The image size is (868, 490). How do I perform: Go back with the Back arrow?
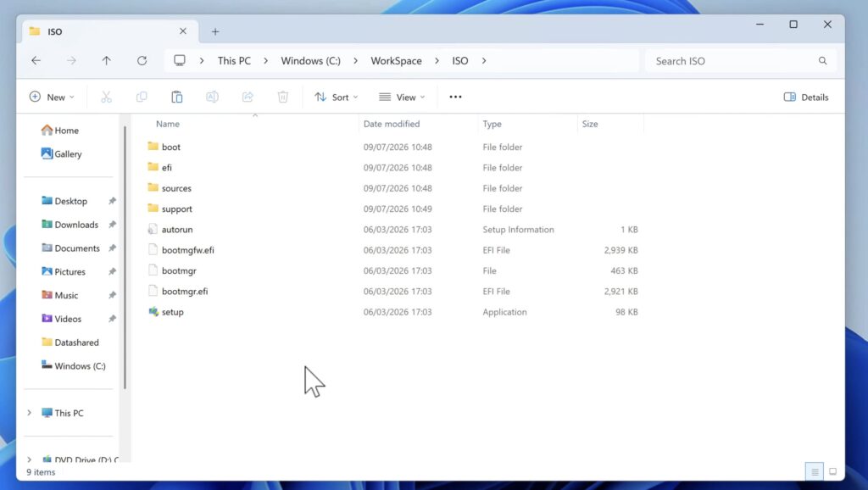(x=36, y=61)
